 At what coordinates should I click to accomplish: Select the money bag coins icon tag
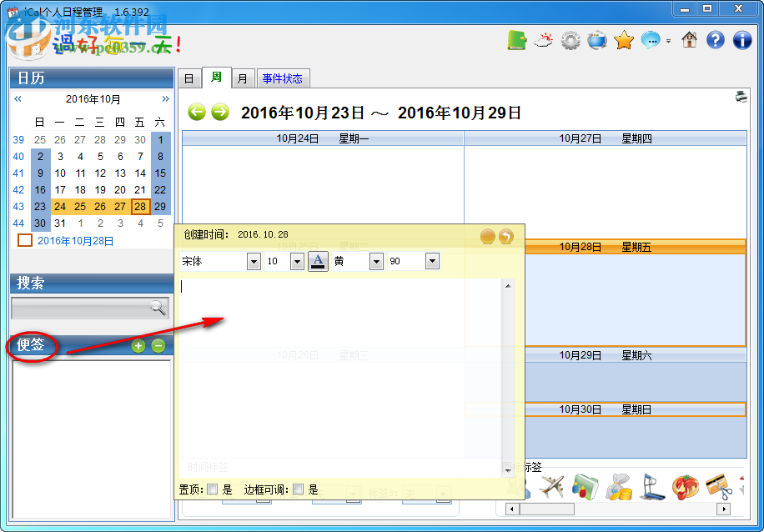coord(618,486)
